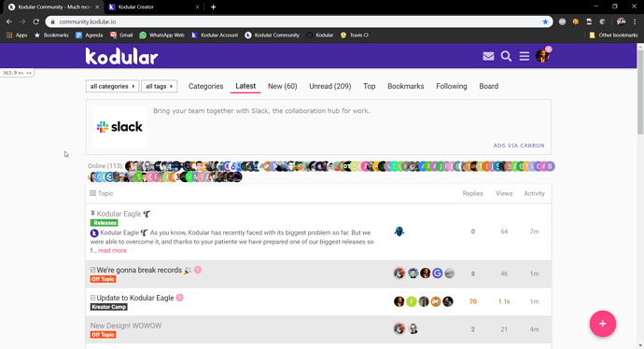Select the Top tab
This screenshot has width=644, height=349.
click(x=370, y=86)
